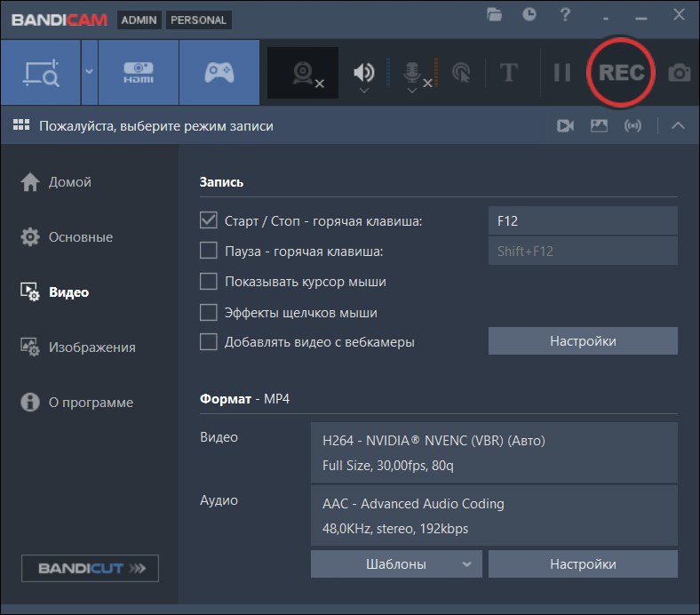Open the Основные settings tab
This screenshot has height=615, width=700.
coord(80,237)
